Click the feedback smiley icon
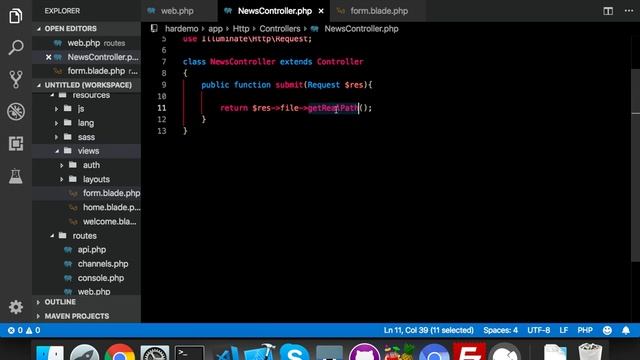Viewport: 640px width, 360px height. (607, 330)
